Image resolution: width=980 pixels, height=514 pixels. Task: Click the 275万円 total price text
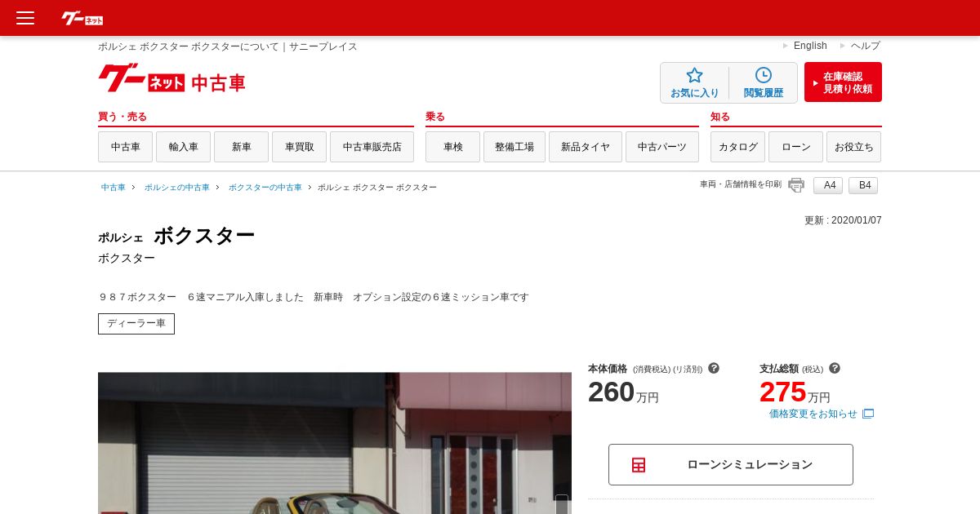click(x=795, y=392)
